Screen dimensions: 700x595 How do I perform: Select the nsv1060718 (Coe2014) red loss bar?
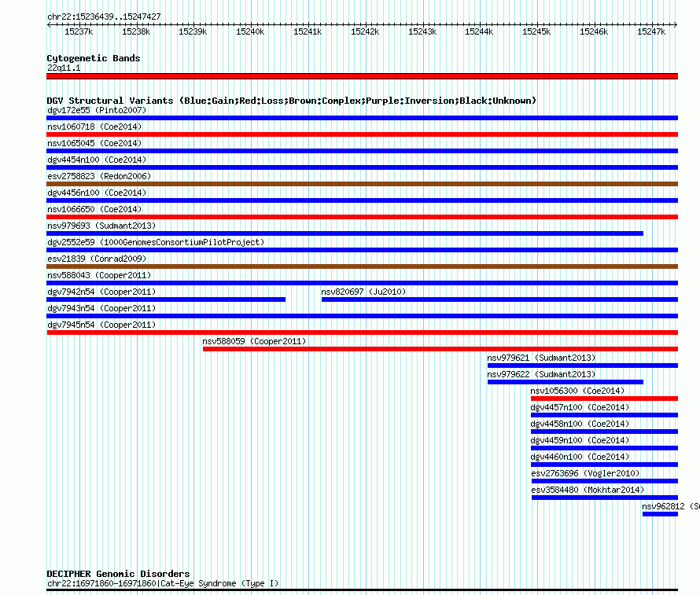[362, 134]
